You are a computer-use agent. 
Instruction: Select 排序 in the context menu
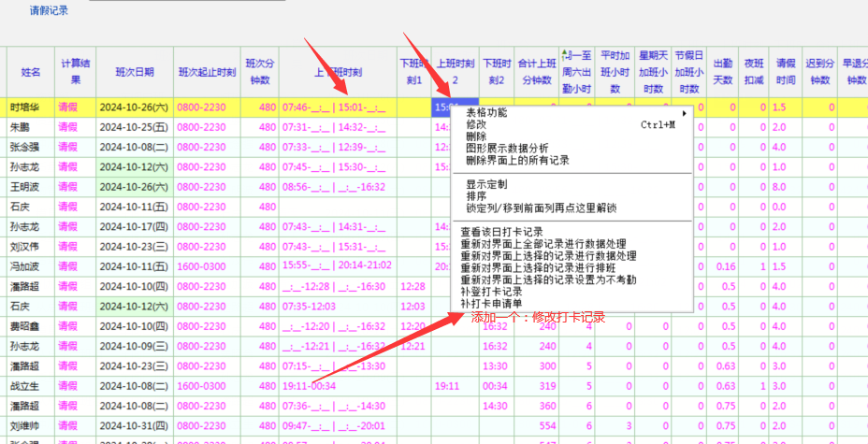click(476, 196)
